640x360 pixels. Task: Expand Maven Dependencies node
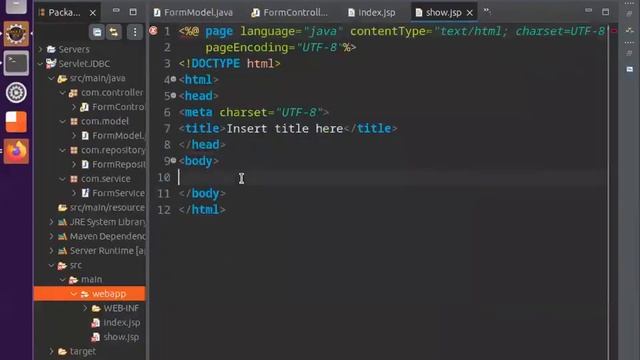click(x=51, y=236)
